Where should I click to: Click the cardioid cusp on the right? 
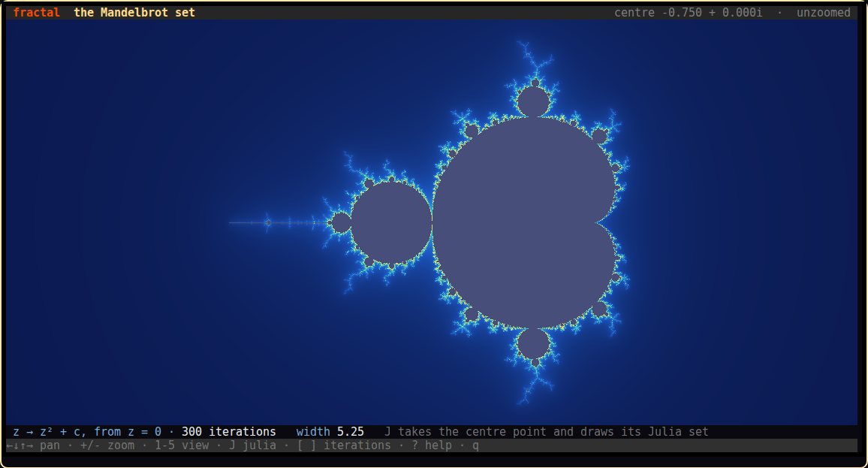(x=596, y=222)
